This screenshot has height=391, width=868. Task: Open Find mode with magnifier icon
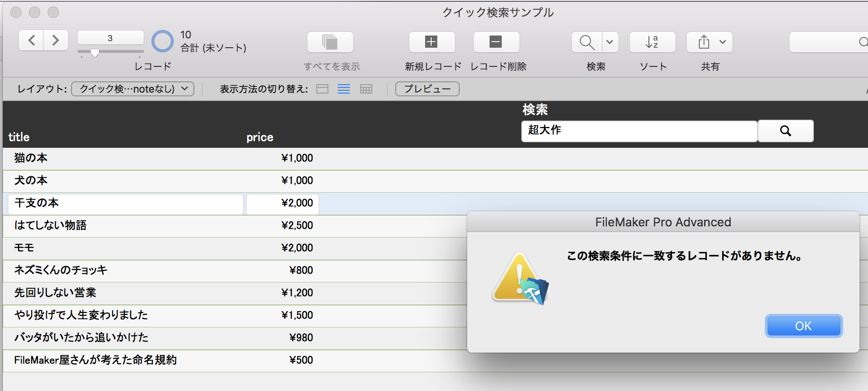click(587, 42)
